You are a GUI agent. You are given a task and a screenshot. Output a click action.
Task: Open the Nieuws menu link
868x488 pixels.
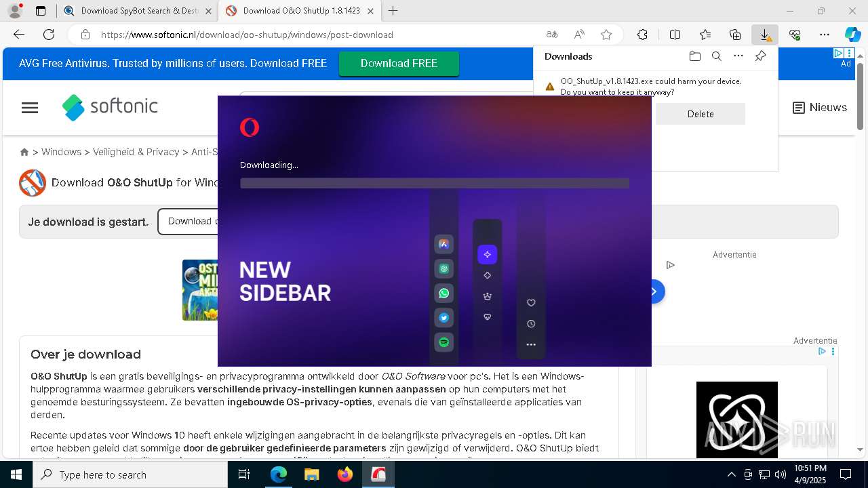tap(820, 107)
